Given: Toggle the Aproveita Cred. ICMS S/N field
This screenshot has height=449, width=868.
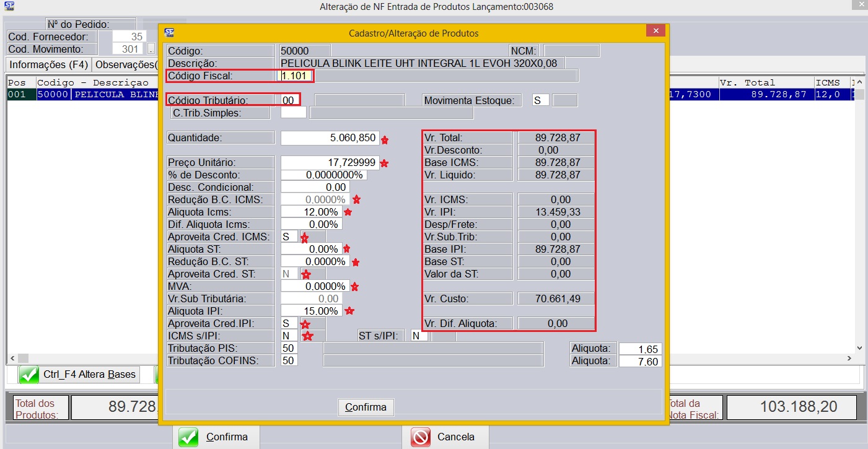Looking at the screenshot, I should tap(288, 237).
